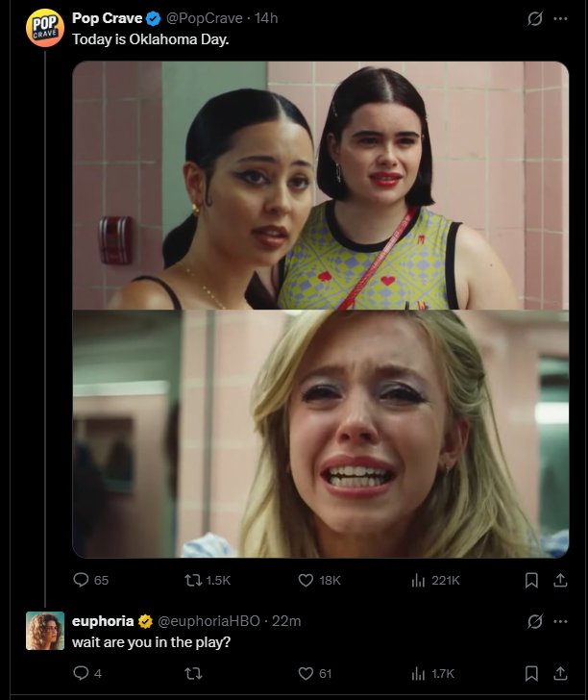Open Grok icon on Pop Crave post
This screenshot has width=588, height=700.
pyautogui.click(x=535, y=18)
